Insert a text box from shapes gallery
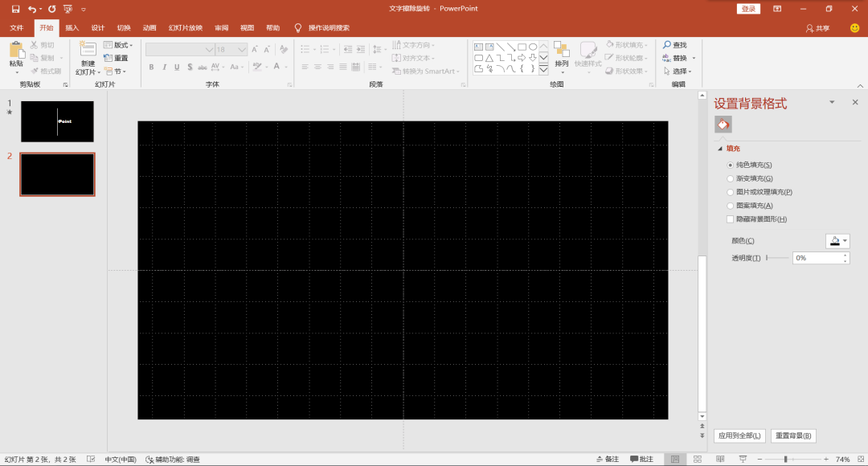This screenshot has width=868, height=466. pyautogui.click(x=479, y=47)
